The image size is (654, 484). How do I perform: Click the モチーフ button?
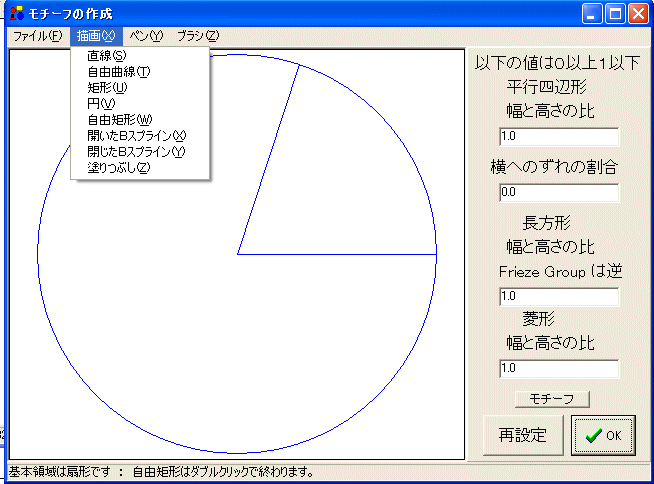coord(552,399)
